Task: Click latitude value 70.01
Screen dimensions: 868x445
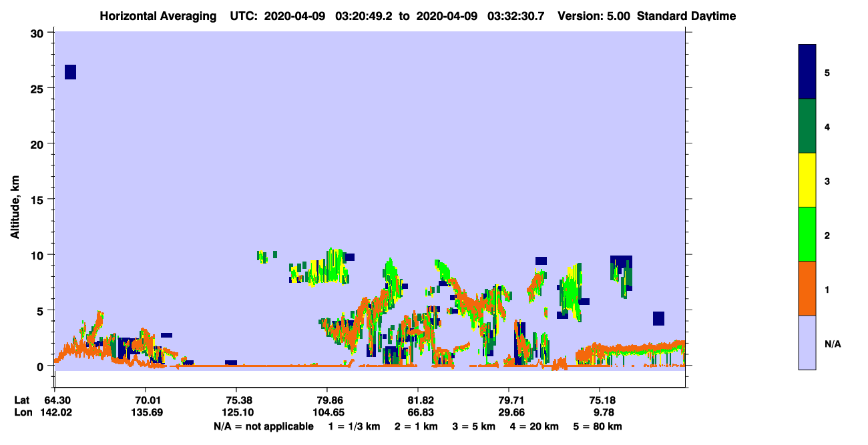Action: pyautogui.click(x=146, y=400)
